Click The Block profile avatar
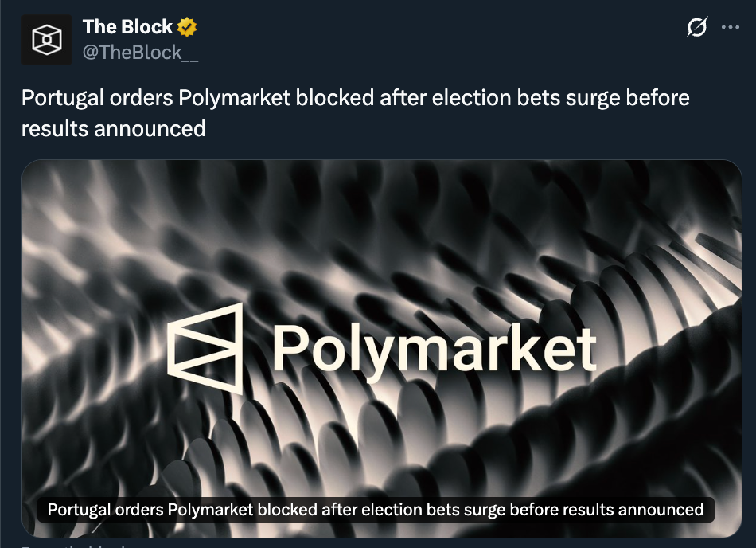This screenshot has width=756, height=548. pyautogui.click(x=47, y=40)
